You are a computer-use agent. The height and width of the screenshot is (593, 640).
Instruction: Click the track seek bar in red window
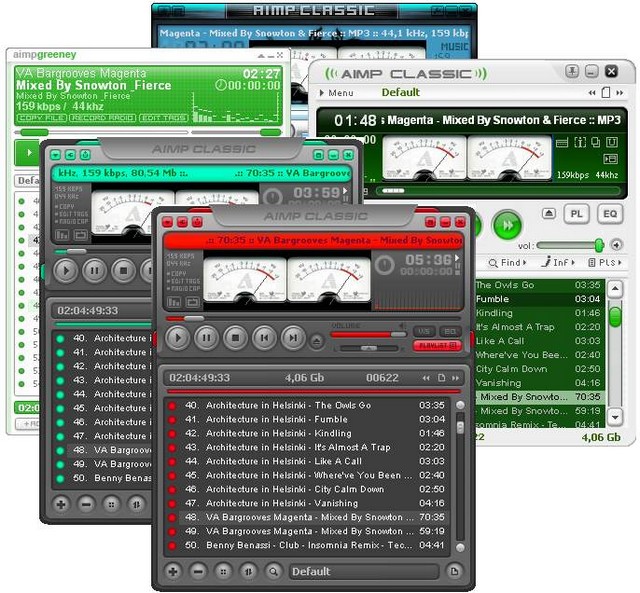coord(313,318)
